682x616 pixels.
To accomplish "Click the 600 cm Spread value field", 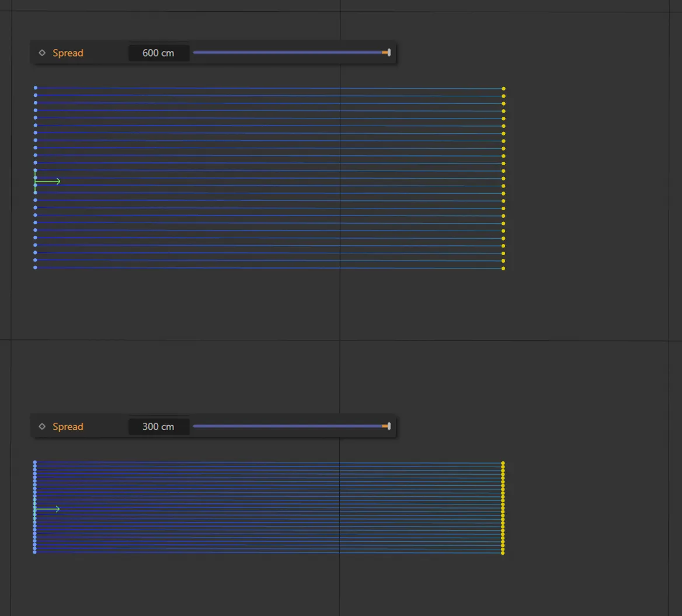I will click(158, 53).
